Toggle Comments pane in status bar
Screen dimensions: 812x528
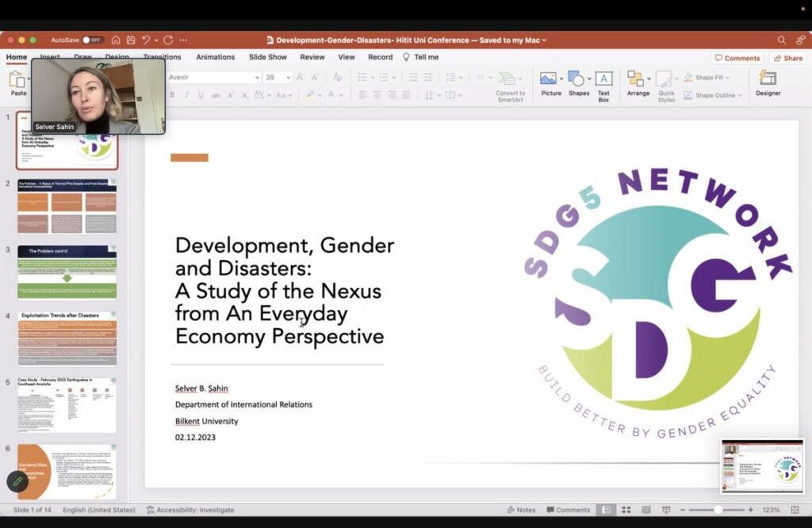(567, 510)
